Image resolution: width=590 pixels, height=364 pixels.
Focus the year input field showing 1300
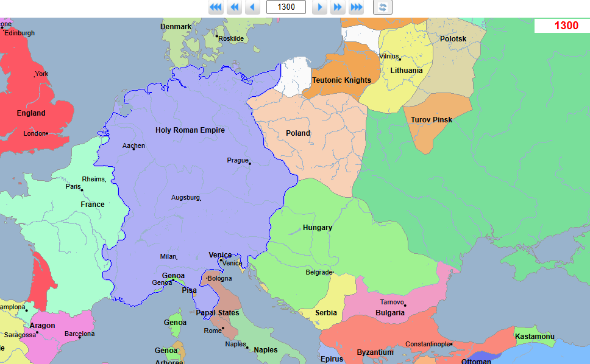[x=286, y=7]
